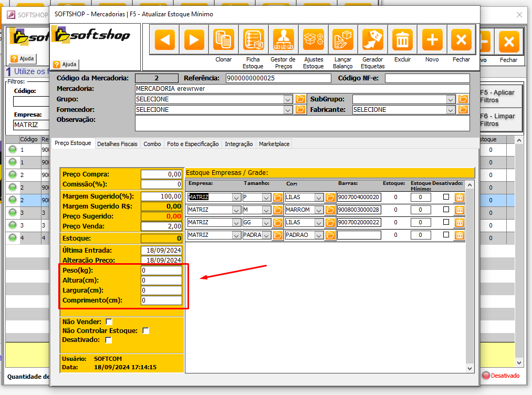Enable the Não Vender checkbox
This screenshot has width=532, height=395.
click(x=109, y=321)
